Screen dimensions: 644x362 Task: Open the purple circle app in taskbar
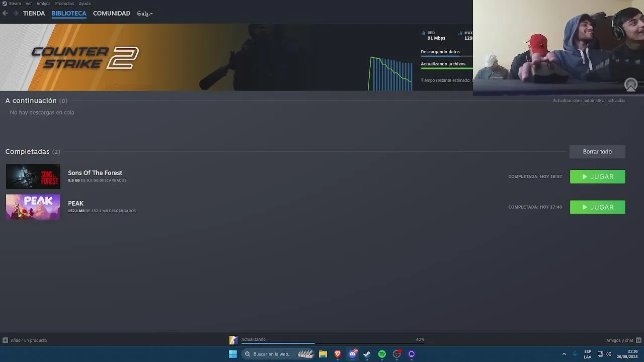tap(412, 354)
